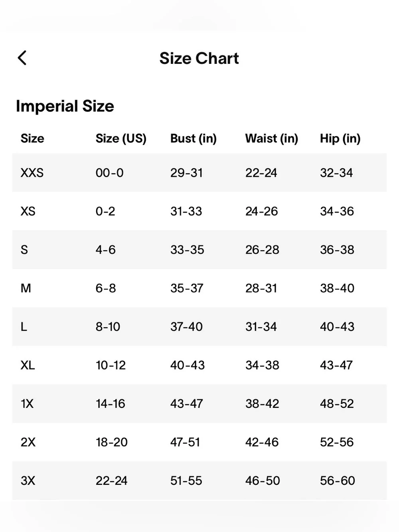
Task: Click the Imperial Size heading
Action: pos(65,106)
